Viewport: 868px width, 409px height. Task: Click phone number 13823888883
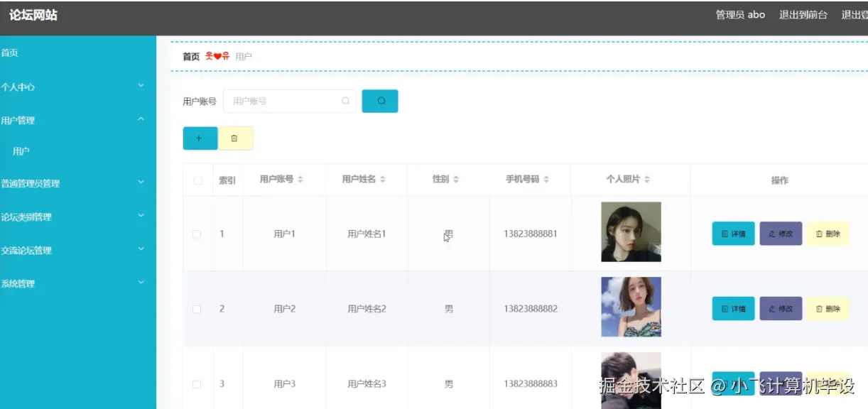[x=531, y=384]
